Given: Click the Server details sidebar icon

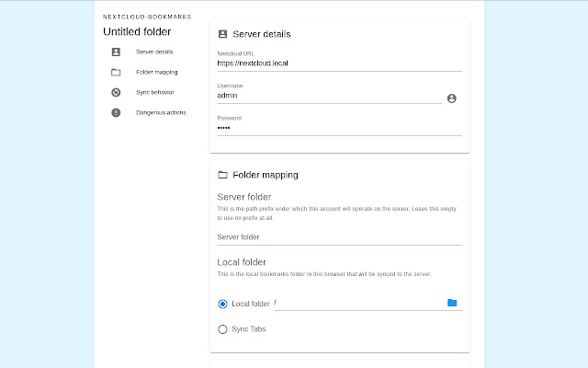Looking at the screenshot, I should click(x=116, y=52).
